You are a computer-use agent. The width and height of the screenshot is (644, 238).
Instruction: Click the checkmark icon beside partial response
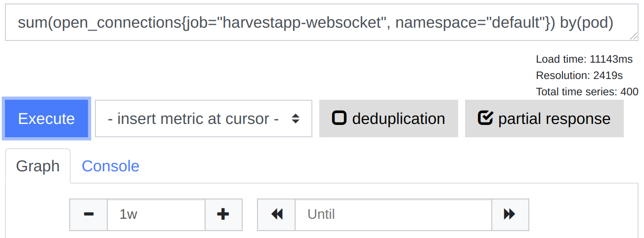[485, 119]
